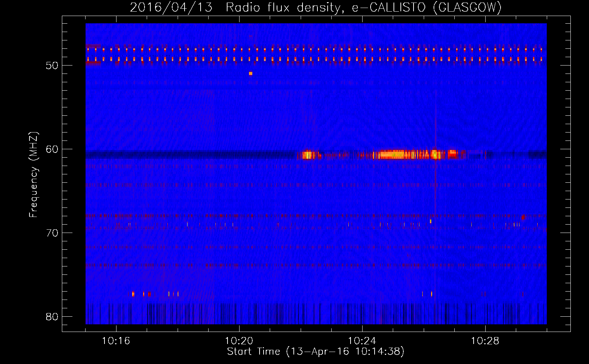Image resolution: width=589 pixels, height=364 pixels.
Task: Click the 10:24 time tick label
Action: point(362,341)
